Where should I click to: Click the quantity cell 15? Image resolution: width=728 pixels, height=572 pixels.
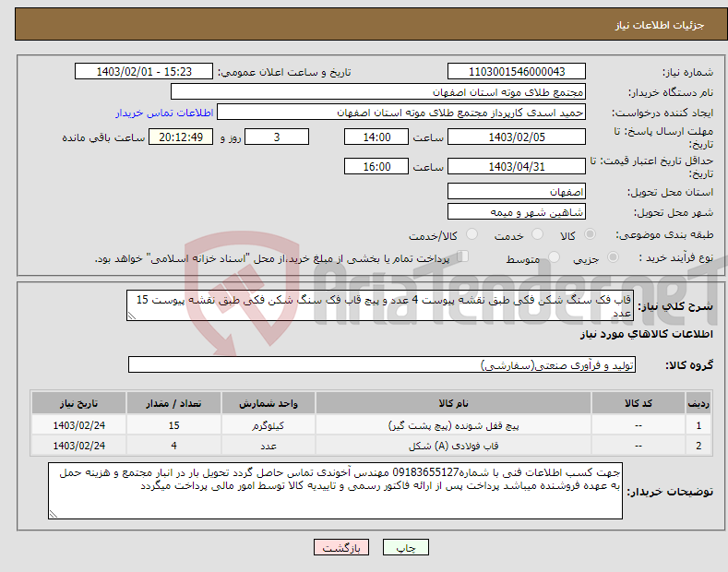pos(173,425)
